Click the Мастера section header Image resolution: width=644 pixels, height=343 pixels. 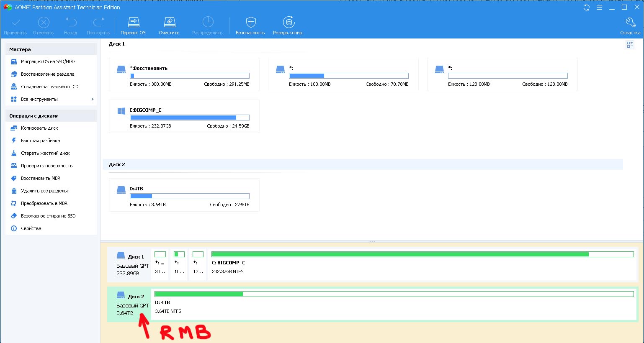coord(51,49)
